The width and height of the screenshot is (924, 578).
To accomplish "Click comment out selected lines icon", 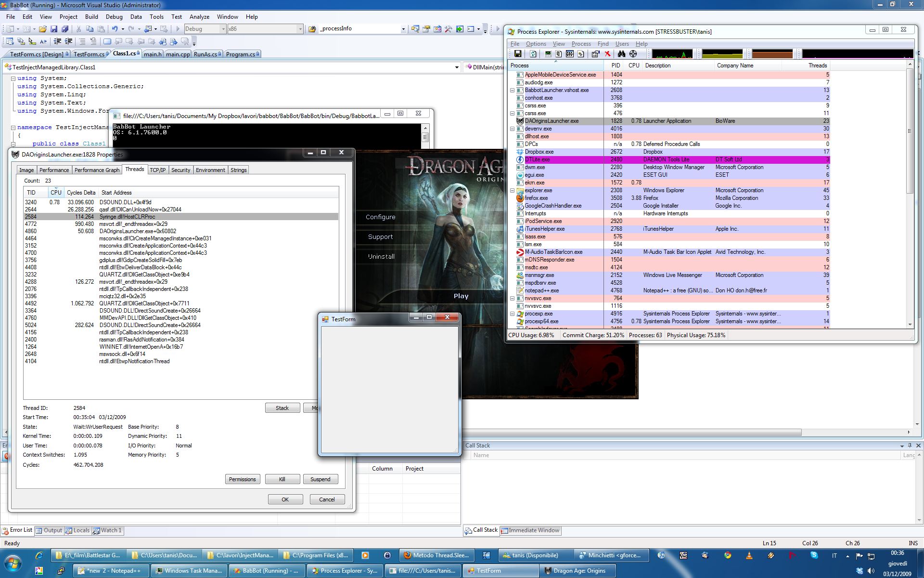I will pyautogui.click(x=82, y=41).
